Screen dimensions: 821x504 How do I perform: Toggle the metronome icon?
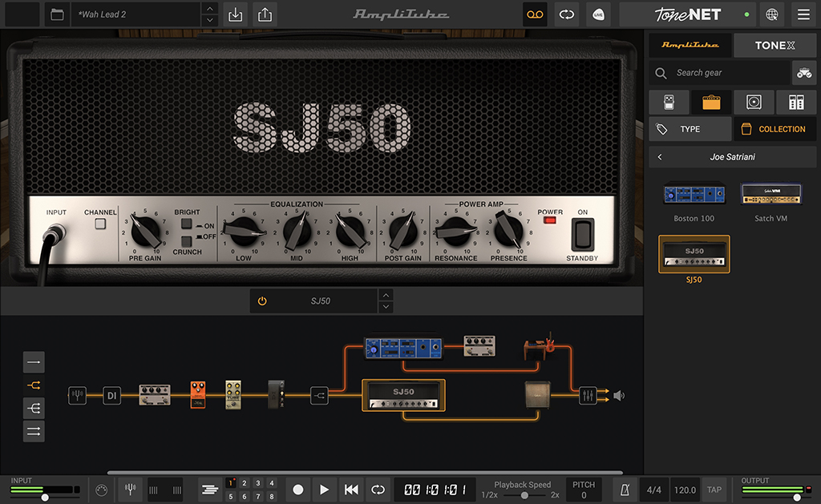pyautogui.click(x=625, y=489)
